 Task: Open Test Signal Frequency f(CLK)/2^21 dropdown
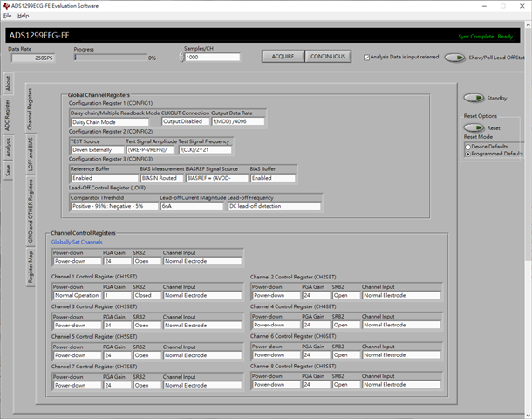pos(205,150)
